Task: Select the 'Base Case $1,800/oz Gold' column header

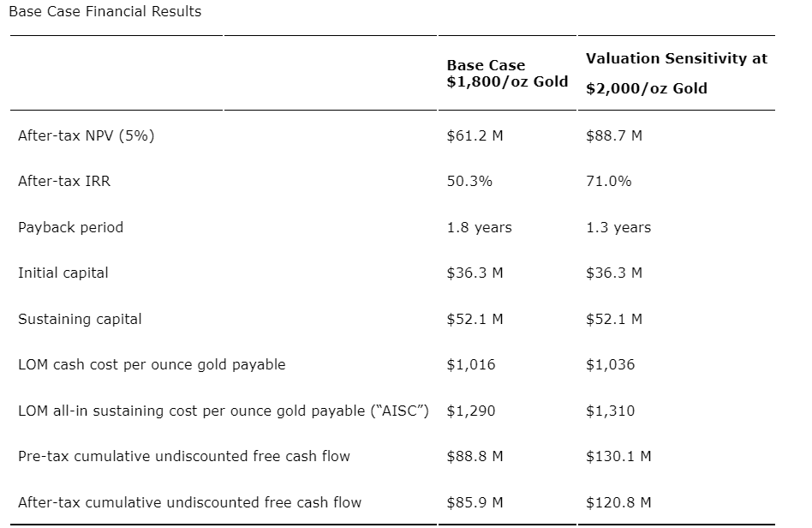Action: pyautogui.click(x=507, y=73)
